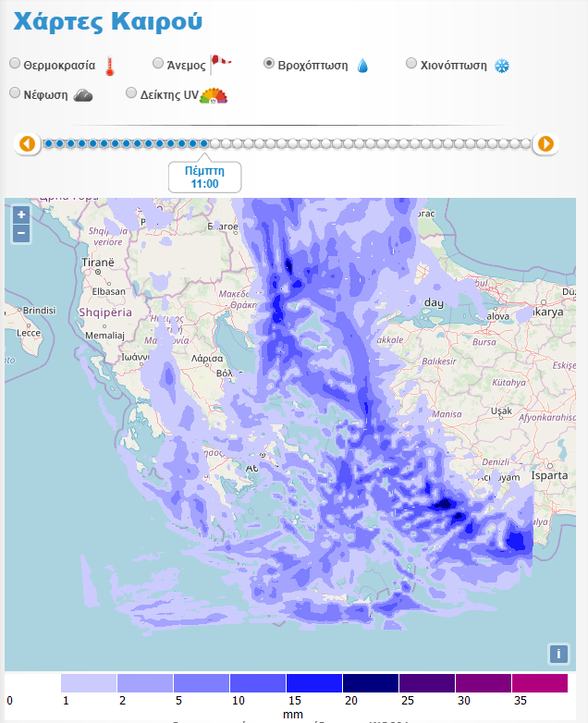Select the Άνεμος radio button
This screenshot has height=723, width=588.
click(158, 63)
